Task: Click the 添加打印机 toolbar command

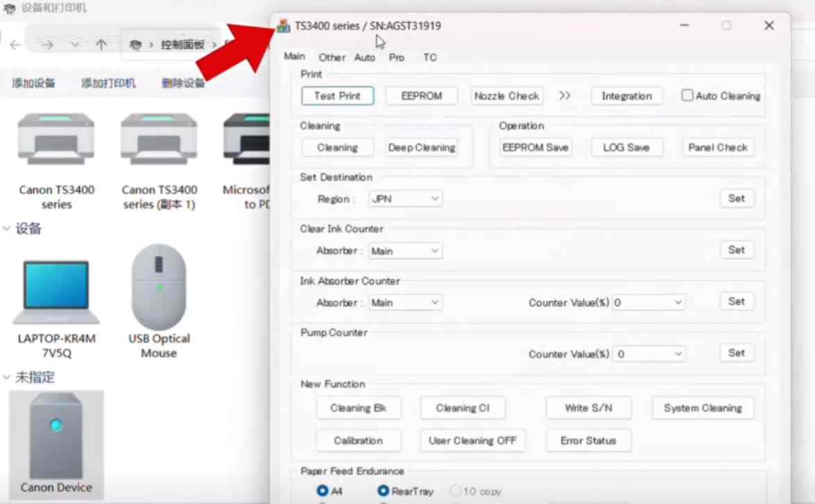Action: point(108,83)
